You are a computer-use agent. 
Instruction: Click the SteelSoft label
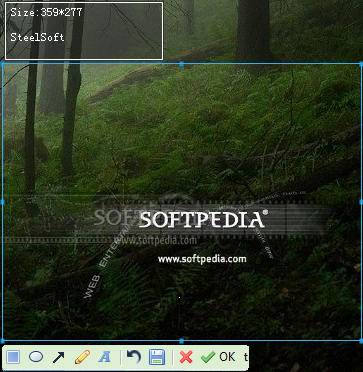click(x=37, y=37)
